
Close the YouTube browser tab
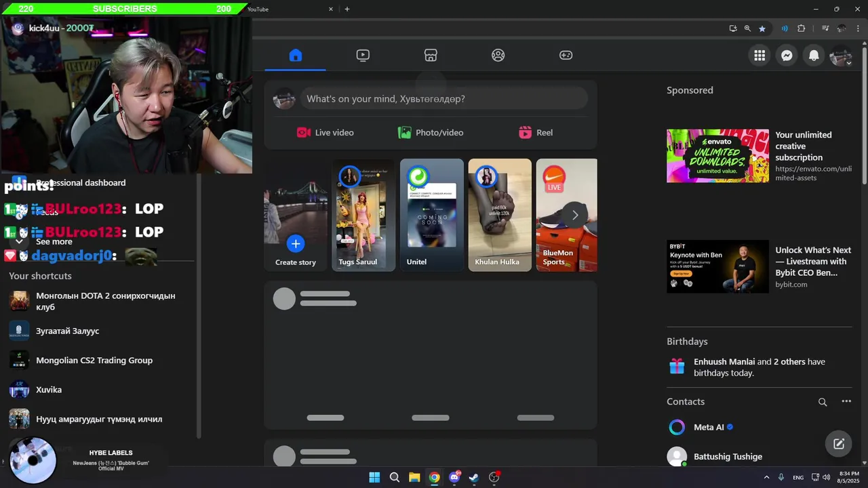pyautogui.click(x=331, y=9)
